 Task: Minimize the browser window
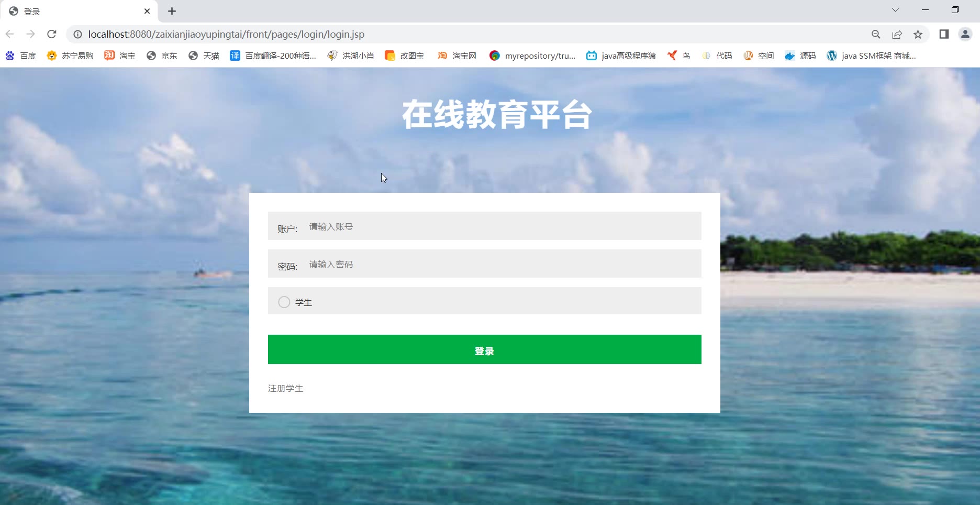tap(925, 10)
